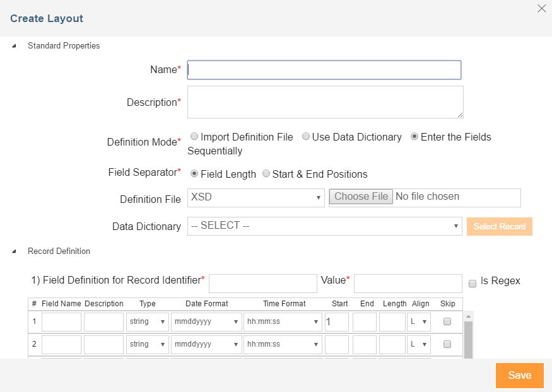Close the Create Layout dialog

pos(541,8)
